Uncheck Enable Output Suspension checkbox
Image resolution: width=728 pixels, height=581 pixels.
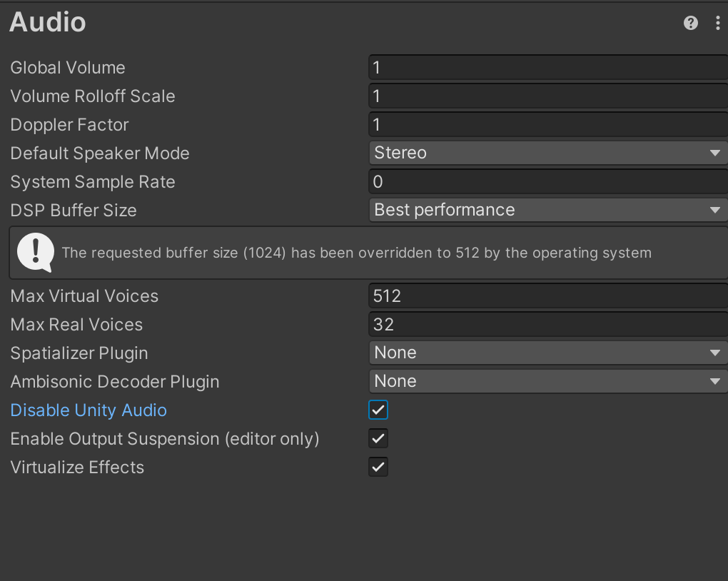pos(378,438)
